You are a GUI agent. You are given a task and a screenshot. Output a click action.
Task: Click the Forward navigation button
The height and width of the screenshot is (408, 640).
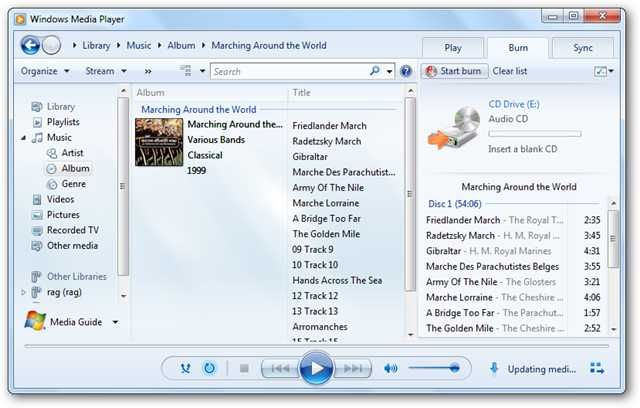(51, 45)
